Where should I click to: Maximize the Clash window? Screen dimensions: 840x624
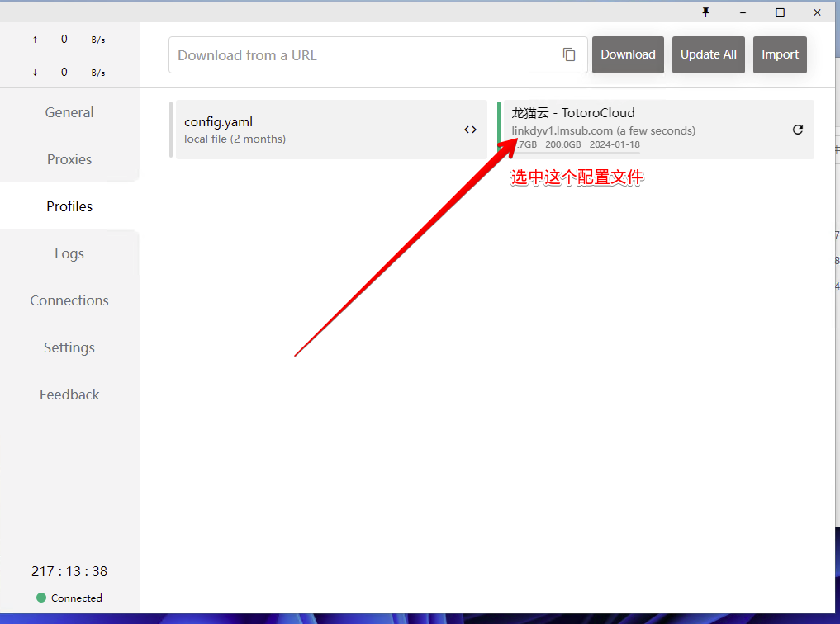pos(780,12)
